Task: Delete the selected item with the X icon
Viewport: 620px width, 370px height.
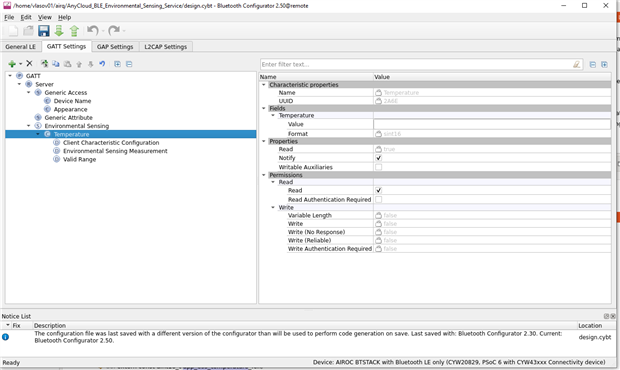Action: click(29, 63)
